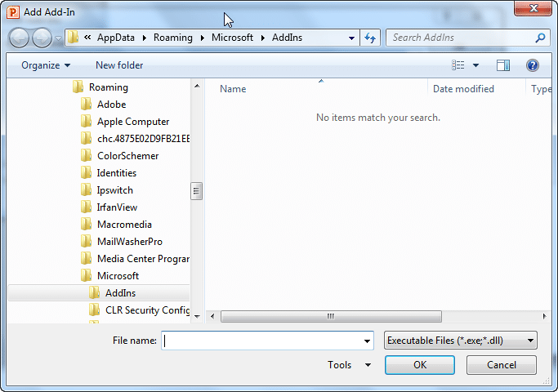Select the MailWasherPro folder
Image resolution: width=558 pixels, height=392 pixels.
(130, 242)
